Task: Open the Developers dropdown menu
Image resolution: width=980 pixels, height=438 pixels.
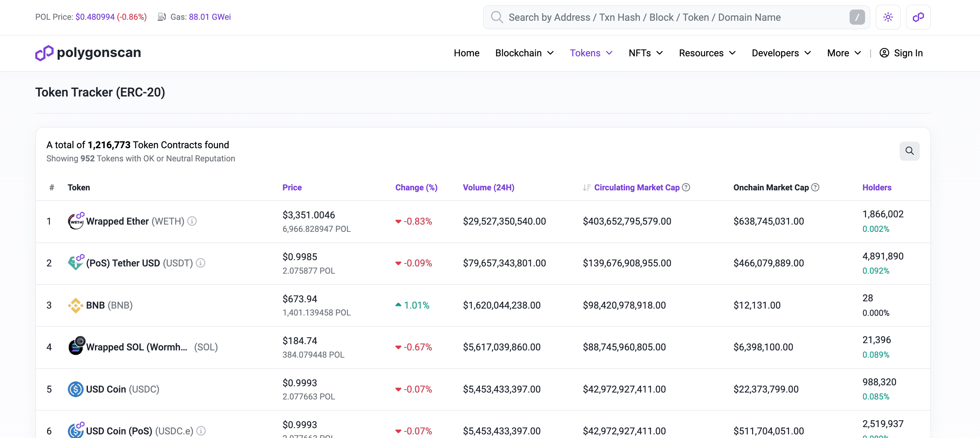Action: coord(781,53)
